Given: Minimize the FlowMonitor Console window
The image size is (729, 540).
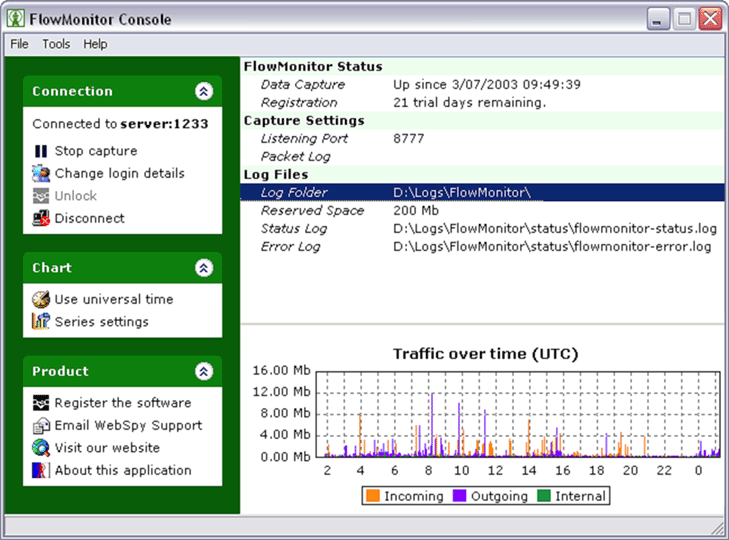Looking at the screenshot, I should click(657, 19).
